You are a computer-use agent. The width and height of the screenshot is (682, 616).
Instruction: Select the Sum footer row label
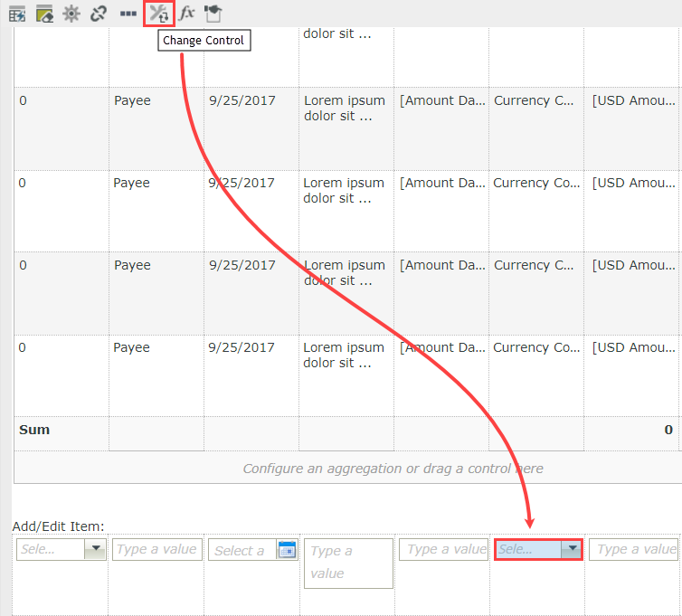[34, 430]
